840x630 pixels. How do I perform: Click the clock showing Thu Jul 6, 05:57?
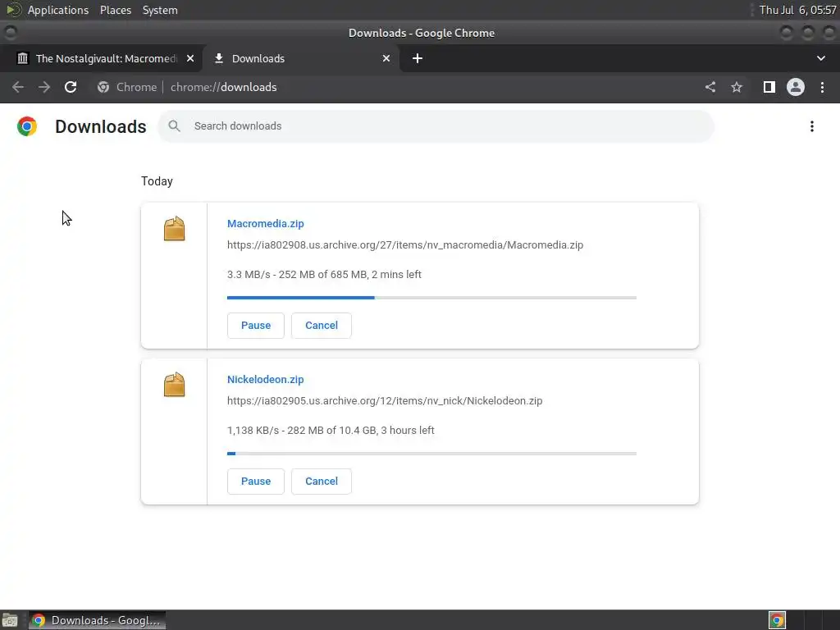(x=797, y=10)
